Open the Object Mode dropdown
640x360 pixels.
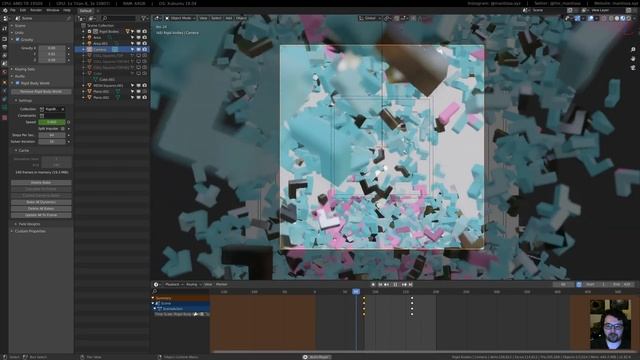(180, 18)
